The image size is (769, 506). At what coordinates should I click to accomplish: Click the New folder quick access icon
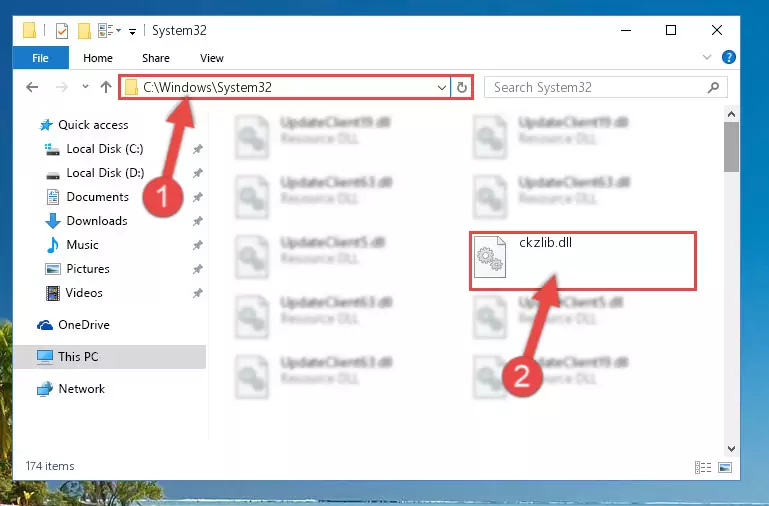point(84,30)
